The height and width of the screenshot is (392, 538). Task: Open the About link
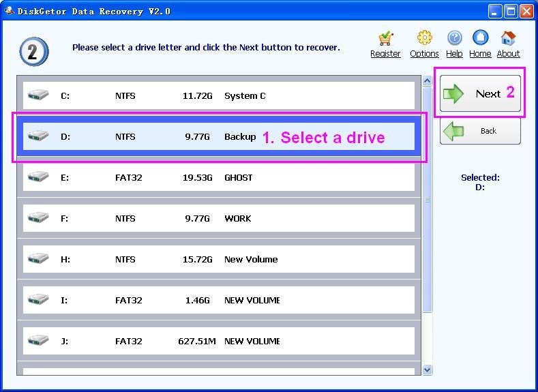click(508, 54)
